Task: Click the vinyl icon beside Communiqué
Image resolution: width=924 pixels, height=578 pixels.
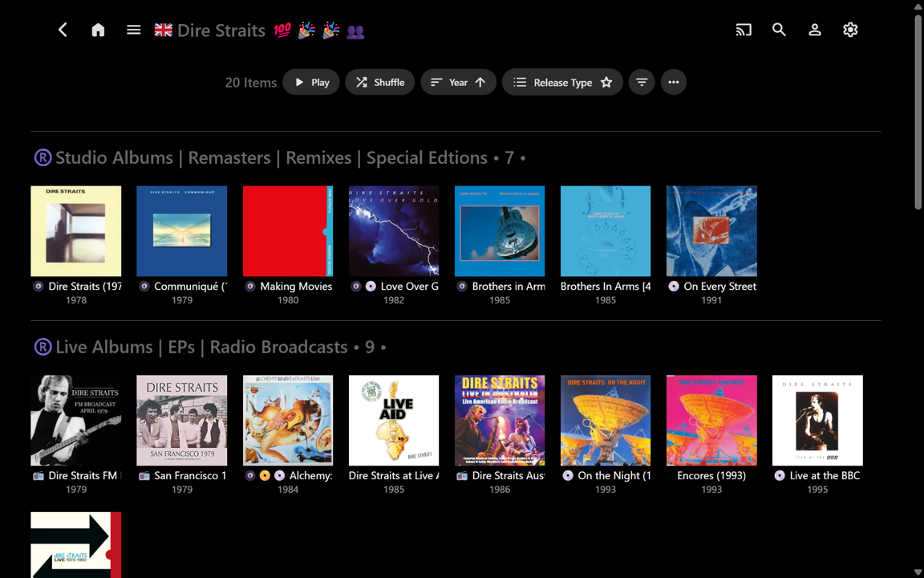Action: (144, 287)
